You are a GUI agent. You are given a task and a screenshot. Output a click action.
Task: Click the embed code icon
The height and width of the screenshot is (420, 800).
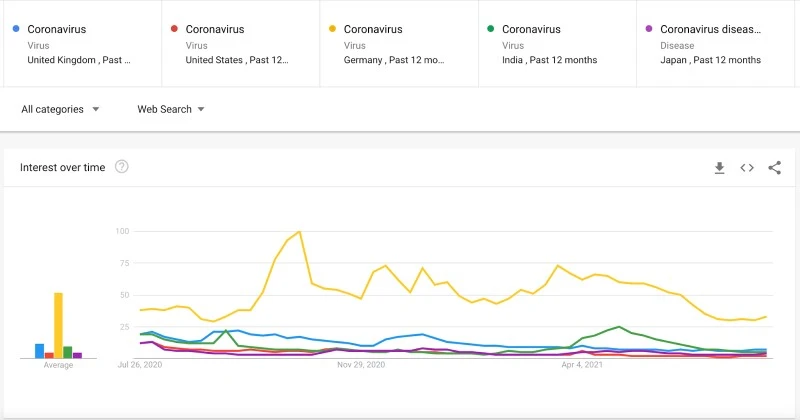[x=747, y=168]
